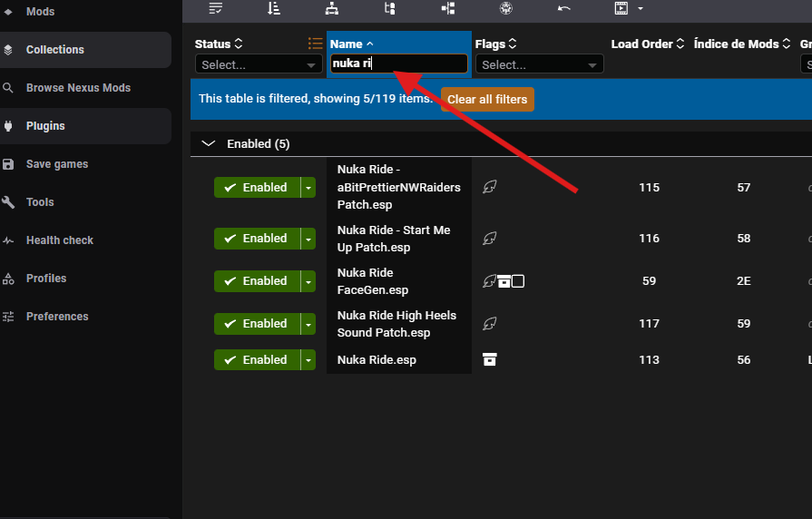Open status dropdown arrow for Nuka Ride.esp

pos(308,359)
